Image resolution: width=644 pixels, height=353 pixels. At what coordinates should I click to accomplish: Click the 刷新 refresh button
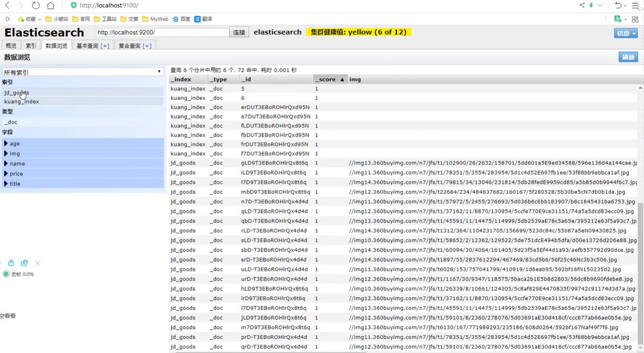(x=628, y=57)
